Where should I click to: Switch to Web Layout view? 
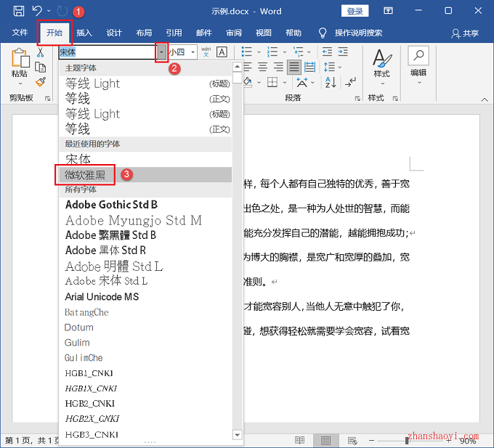tap(352, 440)
